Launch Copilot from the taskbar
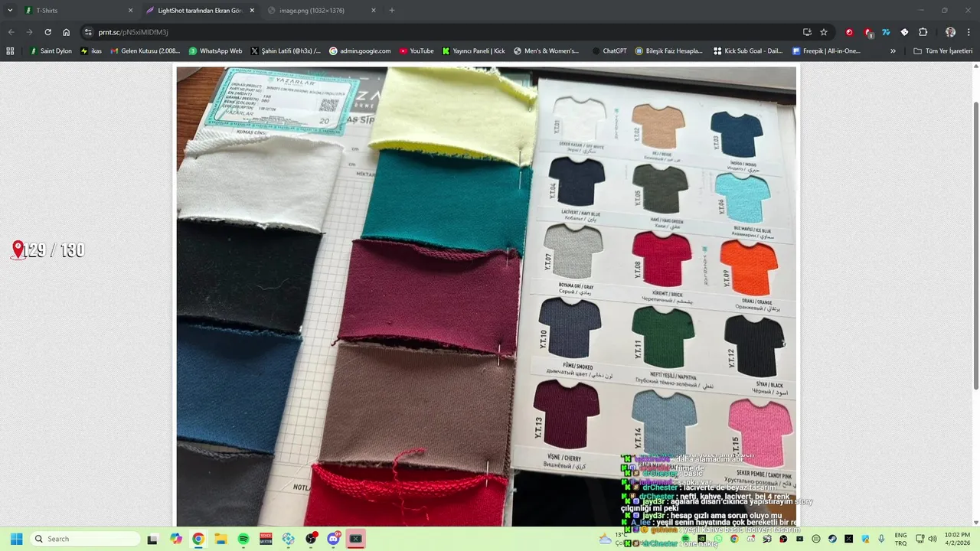 pyautogui.click(x=176, y=539)
